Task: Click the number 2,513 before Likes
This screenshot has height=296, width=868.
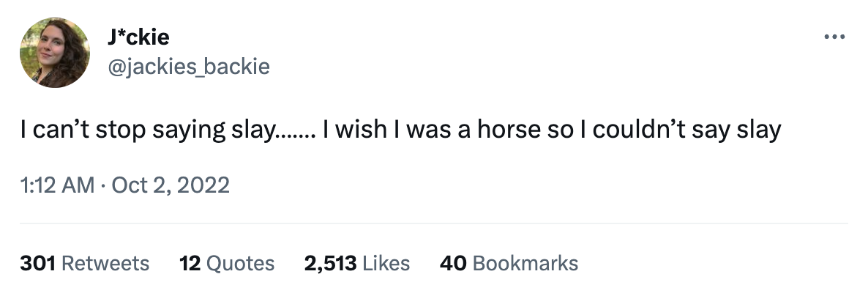Action: pos(331,263)
